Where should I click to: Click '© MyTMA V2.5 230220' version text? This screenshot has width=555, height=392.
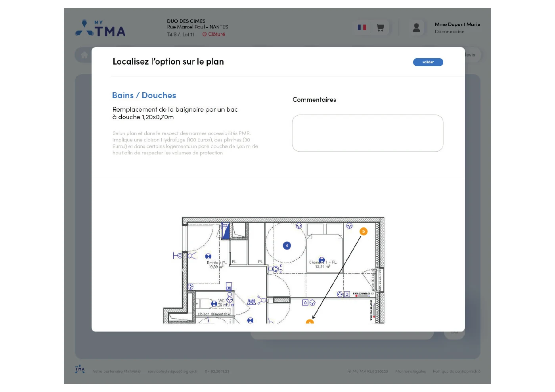coord(368,371)
